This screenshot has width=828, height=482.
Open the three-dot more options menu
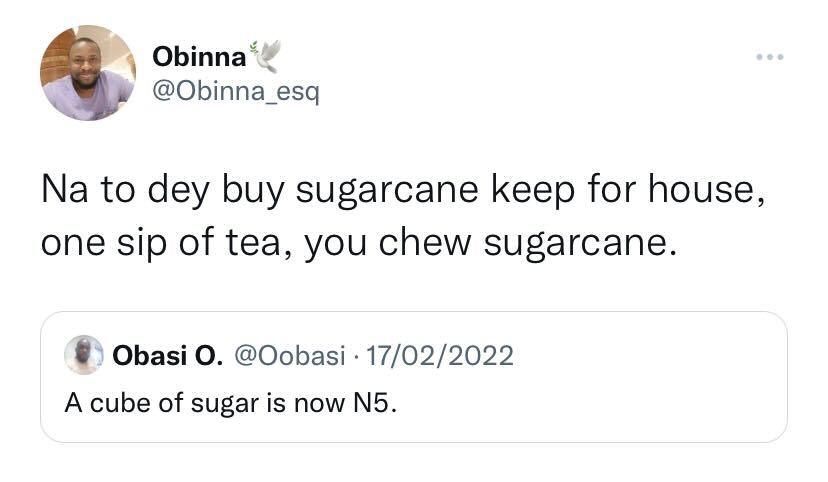click(770, 57)
